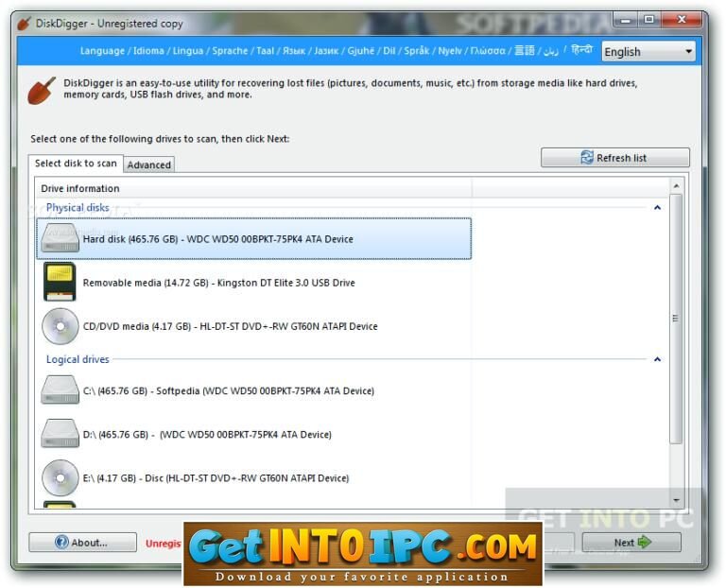Open the About... dialog button
726x588 pixels.
83,543
